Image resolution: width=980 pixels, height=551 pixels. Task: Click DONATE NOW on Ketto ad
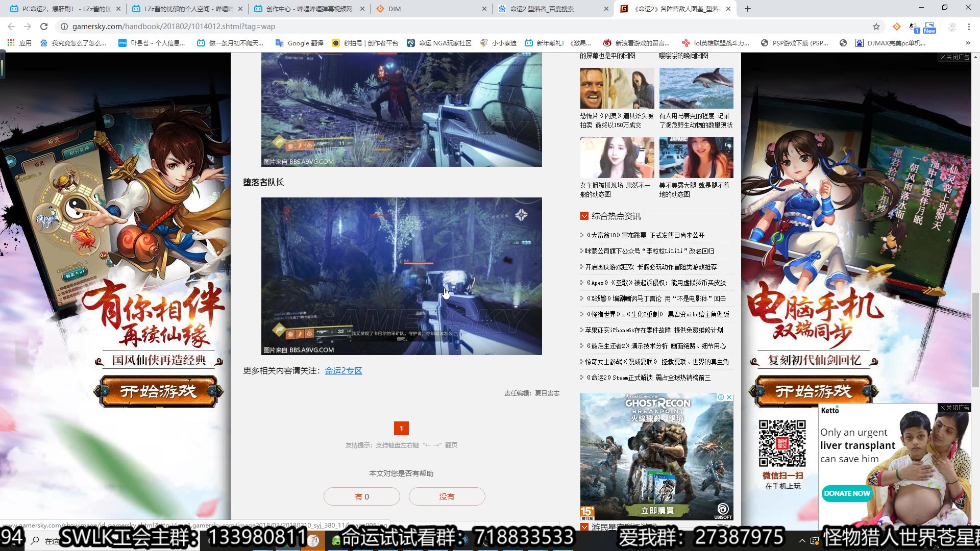pos(847,493)
